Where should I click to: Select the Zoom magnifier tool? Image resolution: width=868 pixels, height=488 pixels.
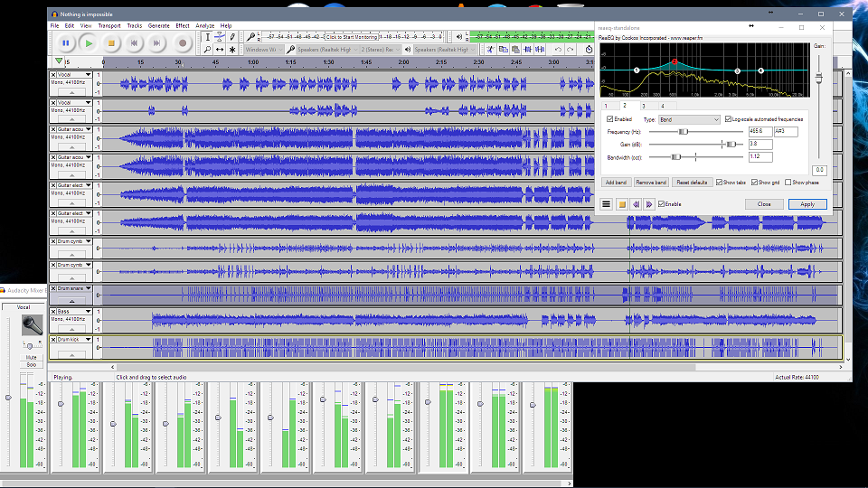point(208,49)
